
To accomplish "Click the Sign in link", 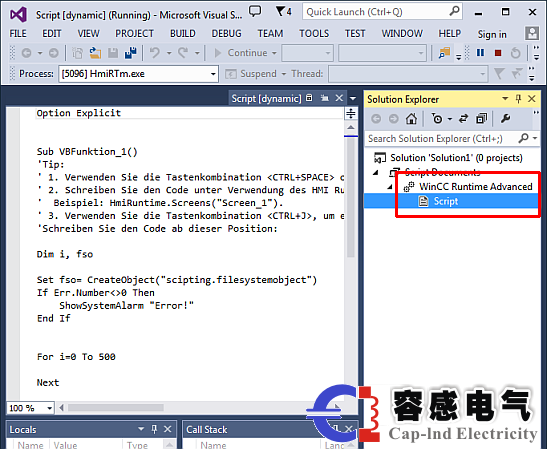I will [x=492, y=34].
